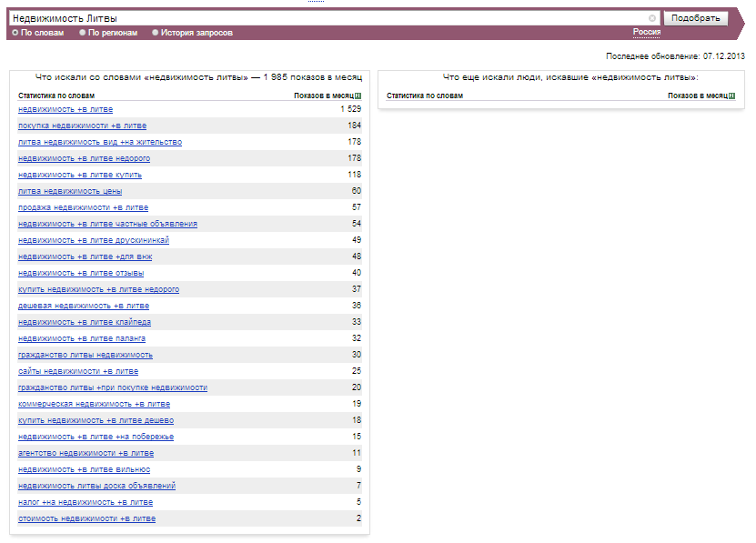Click the count '40' for отзывы row

[x=357, y=273]
